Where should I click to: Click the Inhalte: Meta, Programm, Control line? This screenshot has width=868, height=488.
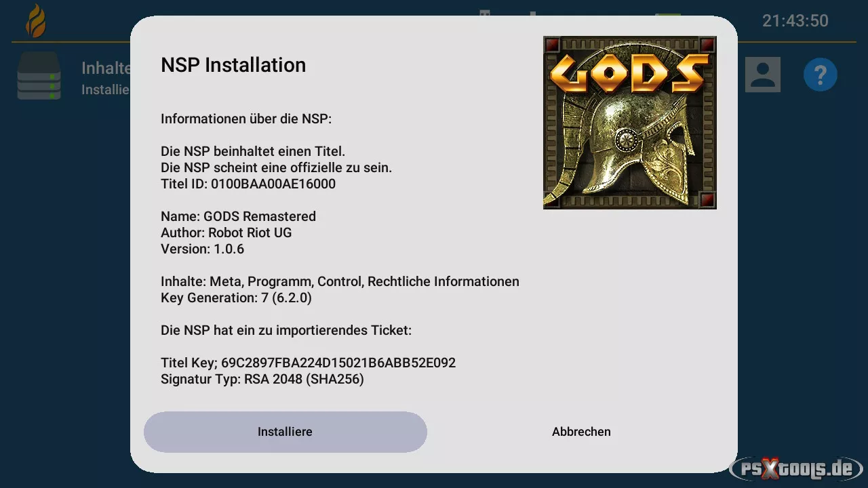click(340, 281)
